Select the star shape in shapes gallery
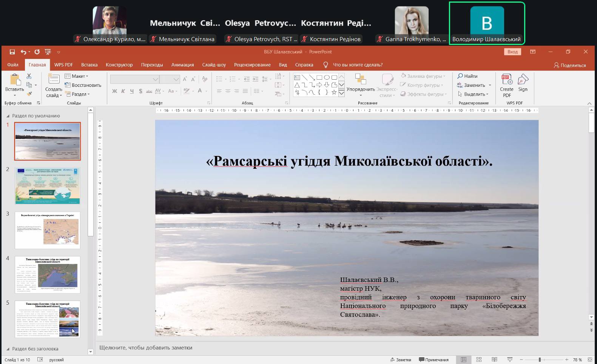The height and width of the screenshot is (364, 597). pyautogui.click(x=334, y=93)
